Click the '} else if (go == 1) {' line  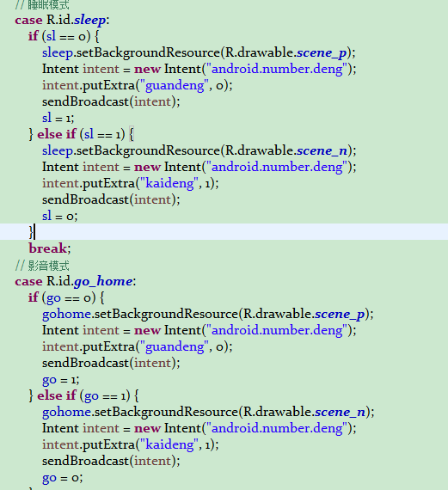(x=83, y=396)
